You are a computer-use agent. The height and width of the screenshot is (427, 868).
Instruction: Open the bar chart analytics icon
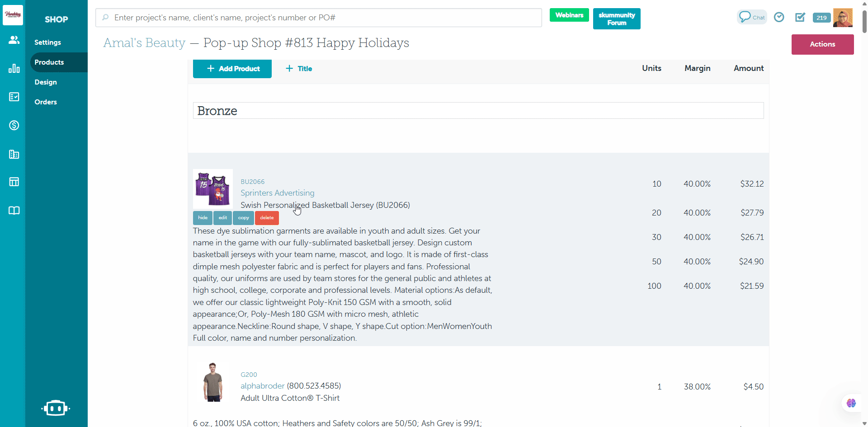click(x=14, y=68)
